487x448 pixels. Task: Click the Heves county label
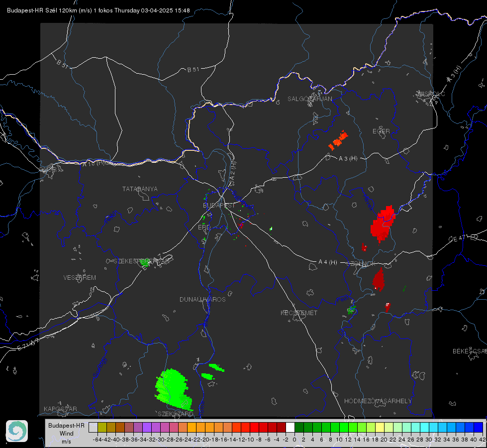coord(368,203)
